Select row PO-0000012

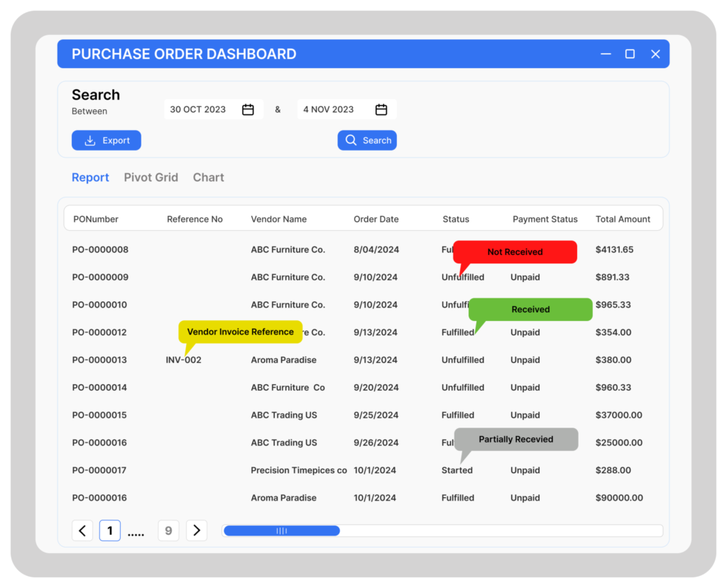pos(363,332)
